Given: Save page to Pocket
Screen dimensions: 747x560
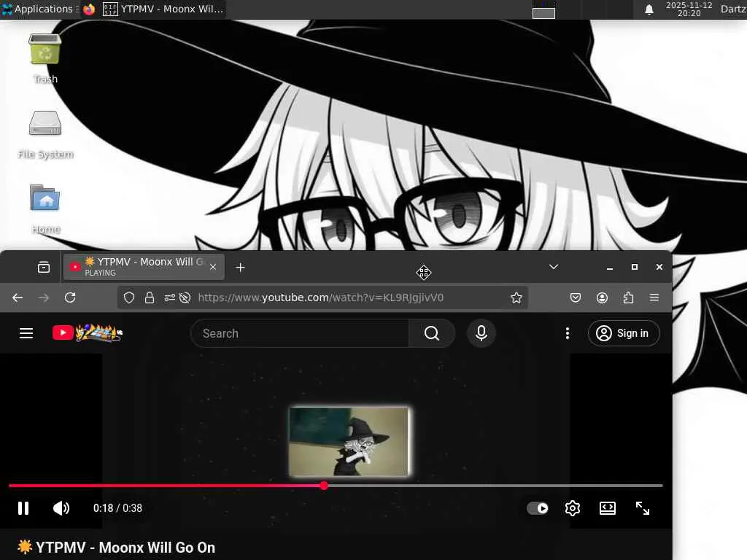Looking at the screenshot, I should tap(576, 297).
